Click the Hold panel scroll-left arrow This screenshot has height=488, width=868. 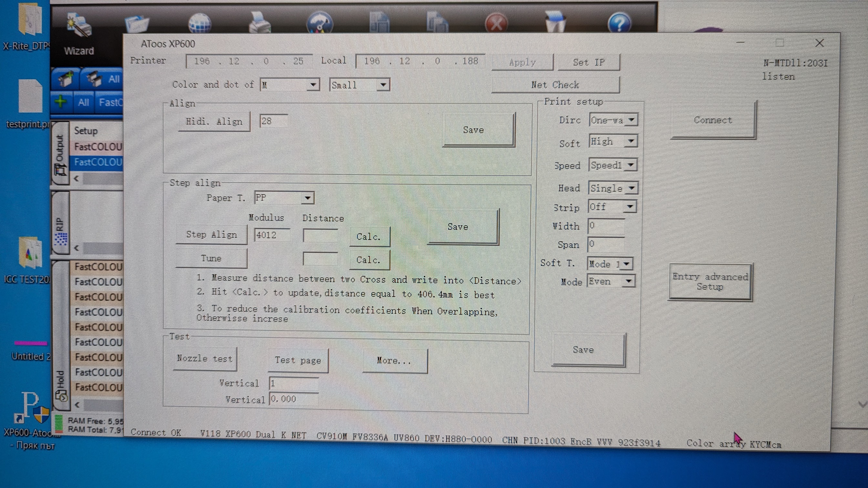point(77,404)
